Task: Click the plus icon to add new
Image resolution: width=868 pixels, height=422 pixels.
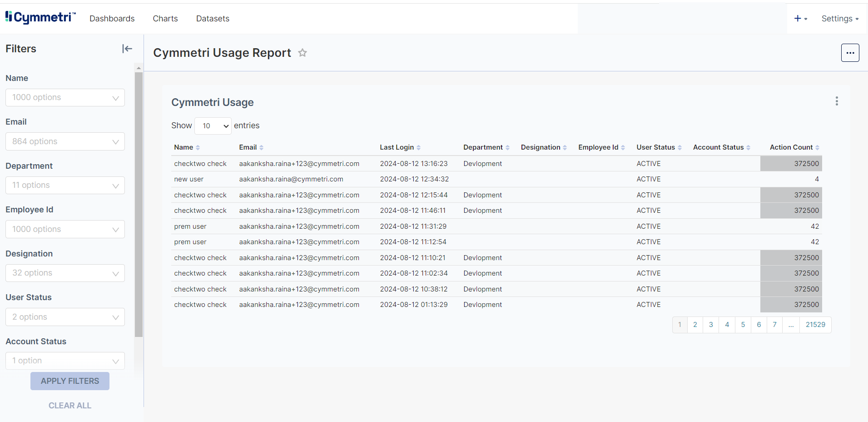Action: click(798, 19)
